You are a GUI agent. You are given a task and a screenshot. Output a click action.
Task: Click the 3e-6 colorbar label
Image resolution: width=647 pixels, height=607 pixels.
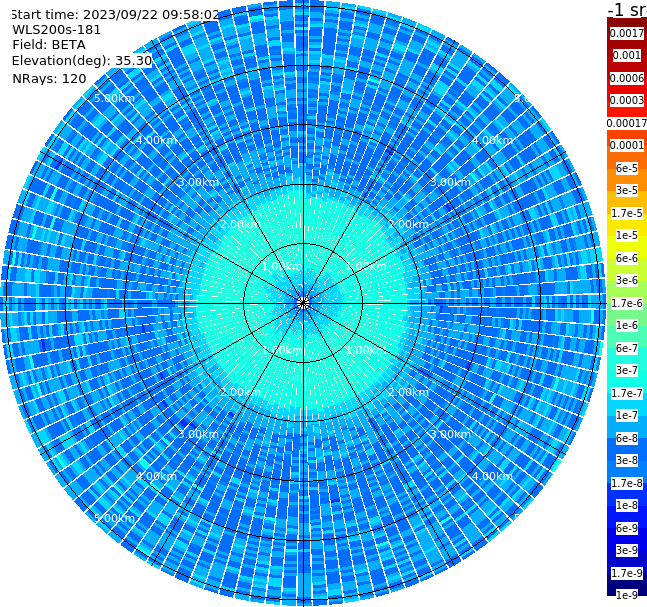(x=627, y=280)
